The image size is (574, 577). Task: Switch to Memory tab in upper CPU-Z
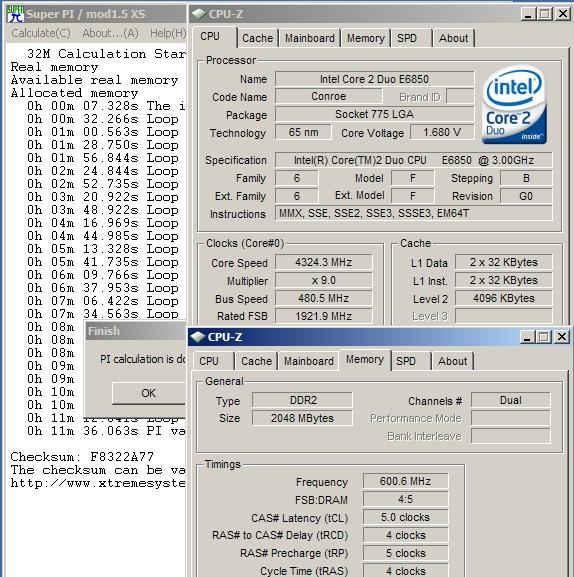click(366, 38)
